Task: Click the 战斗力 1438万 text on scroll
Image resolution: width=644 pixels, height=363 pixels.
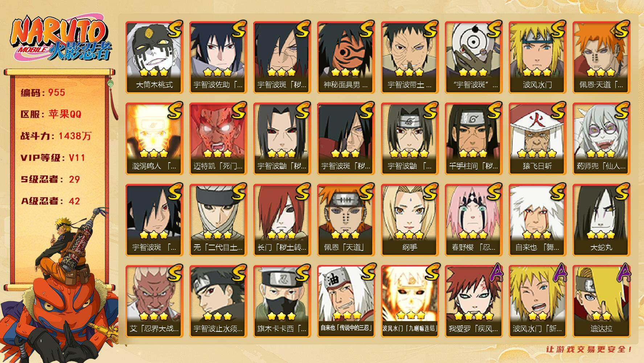Action: [x=56, y=136]
